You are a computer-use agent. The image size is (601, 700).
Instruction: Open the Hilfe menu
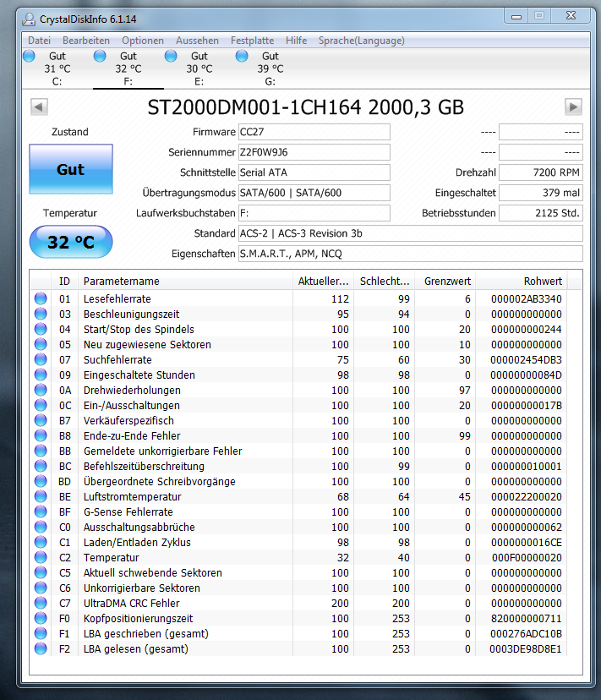click(296, 41)
